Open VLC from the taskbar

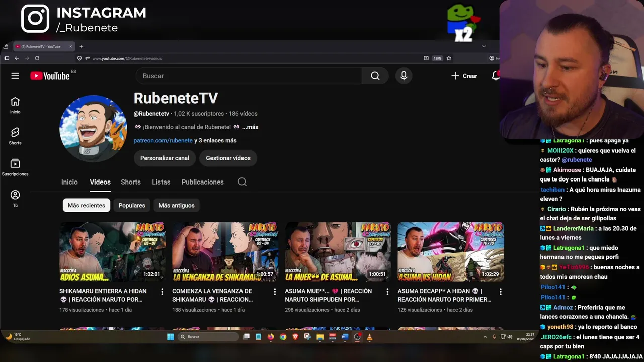click(369, 337)
